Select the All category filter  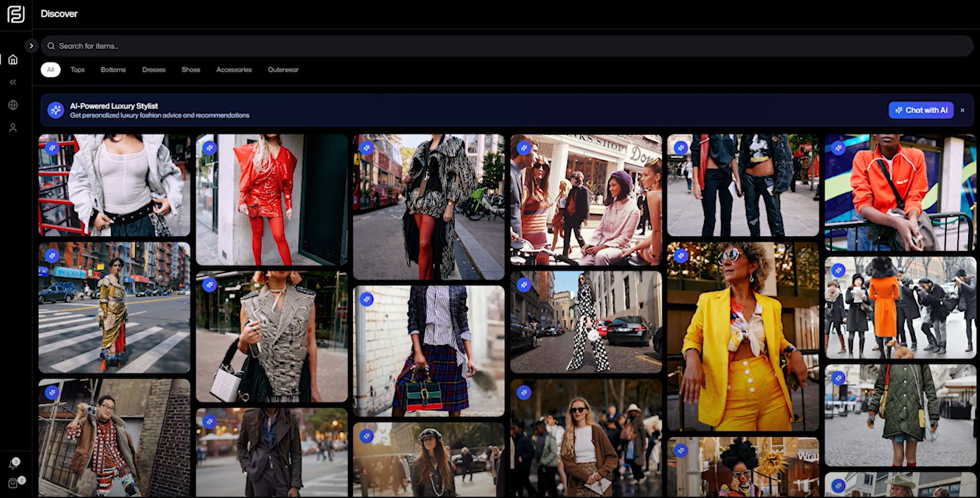coord(50,70)
